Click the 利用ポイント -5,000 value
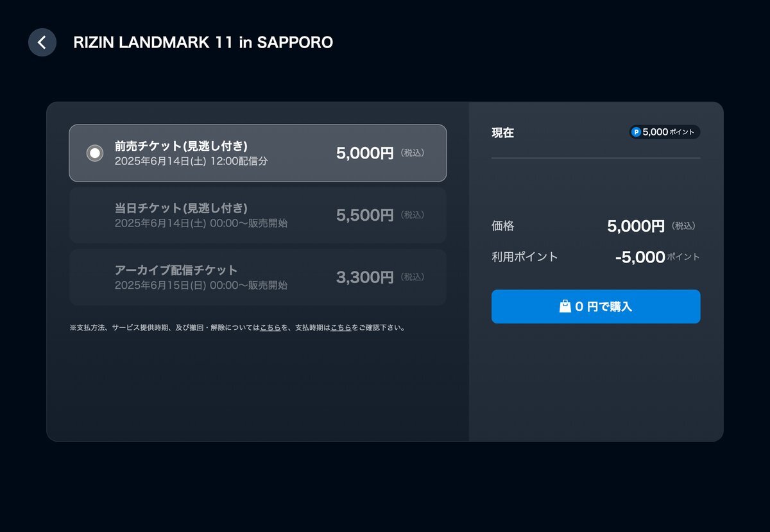The image size is (770, 532). [640, 257]
